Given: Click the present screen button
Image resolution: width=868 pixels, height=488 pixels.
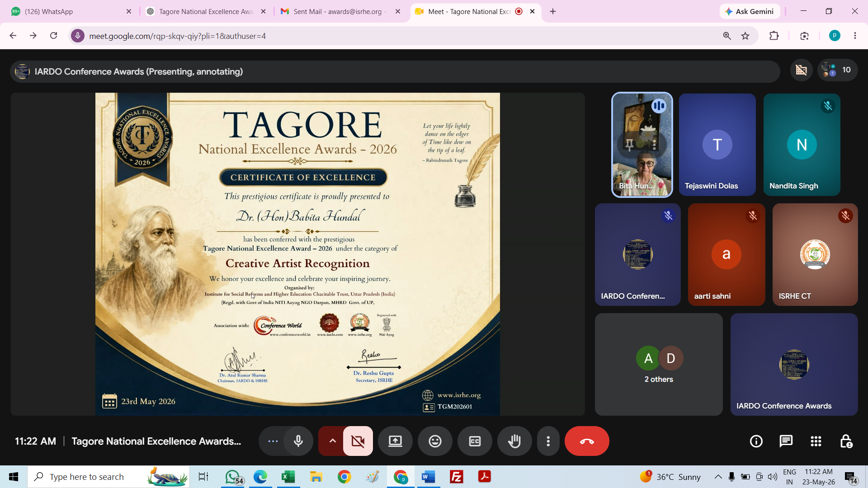Looking at the screenshot, I should 395,441.
